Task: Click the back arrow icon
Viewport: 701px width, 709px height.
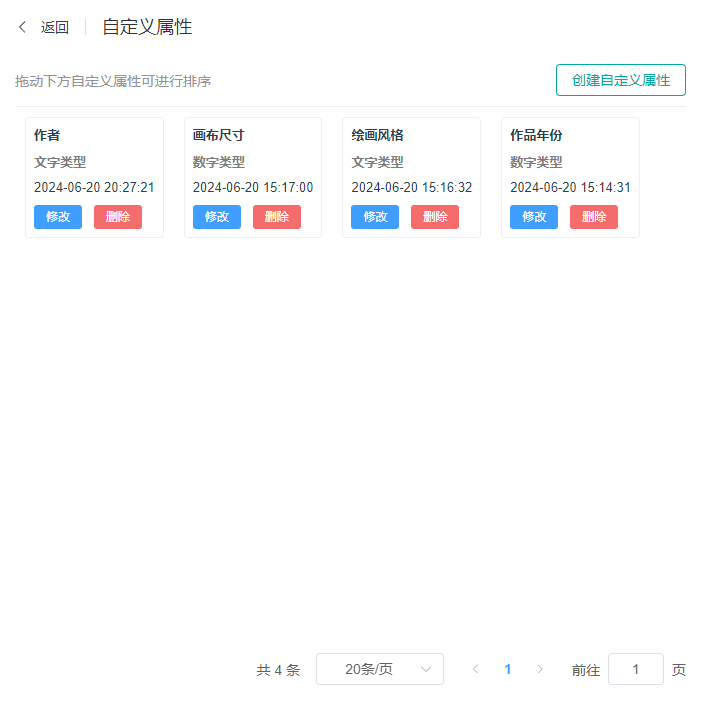Action: point(23,27)
